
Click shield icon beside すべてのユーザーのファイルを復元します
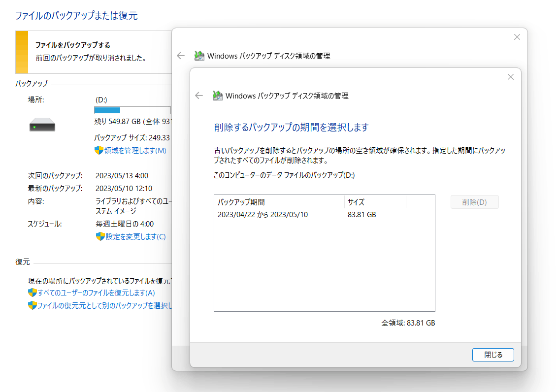click(32, 293)
